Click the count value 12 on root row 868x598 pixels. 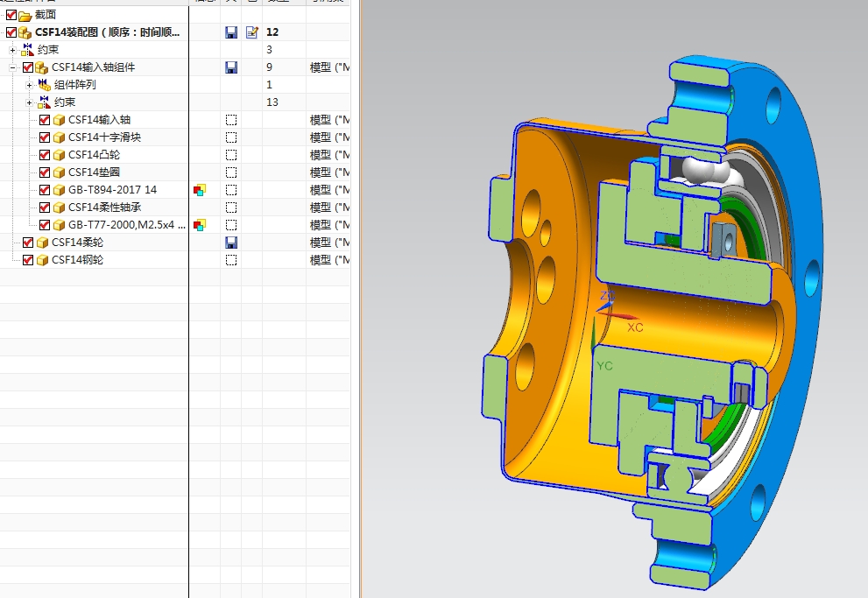tap(272, 32)
